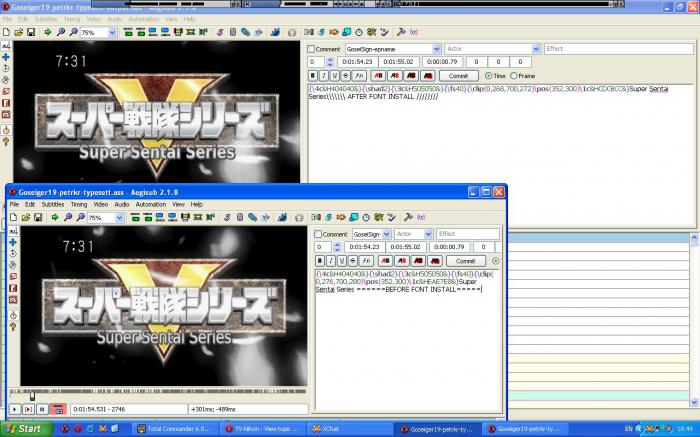700x437 pixels.
Task: Select Drag subtitles cross tool in front window
Action: [x=13, y=242]
